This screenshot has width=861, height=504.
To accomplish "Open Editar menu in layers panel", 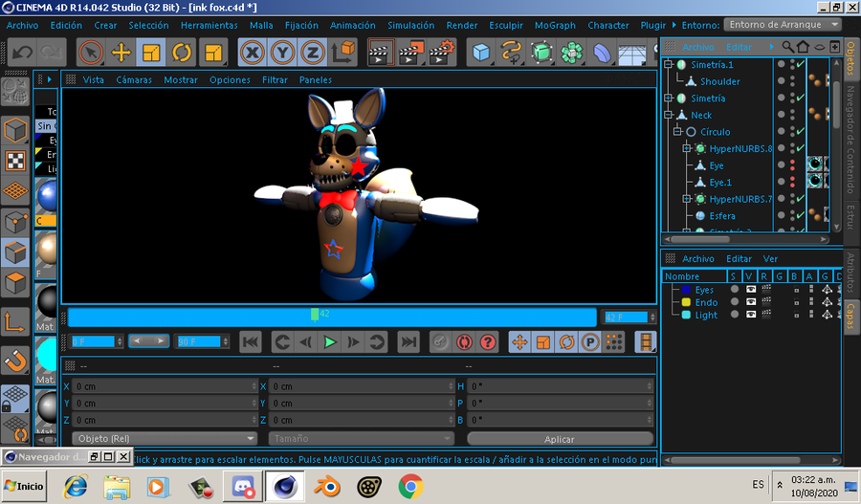I will click(739, 258).
